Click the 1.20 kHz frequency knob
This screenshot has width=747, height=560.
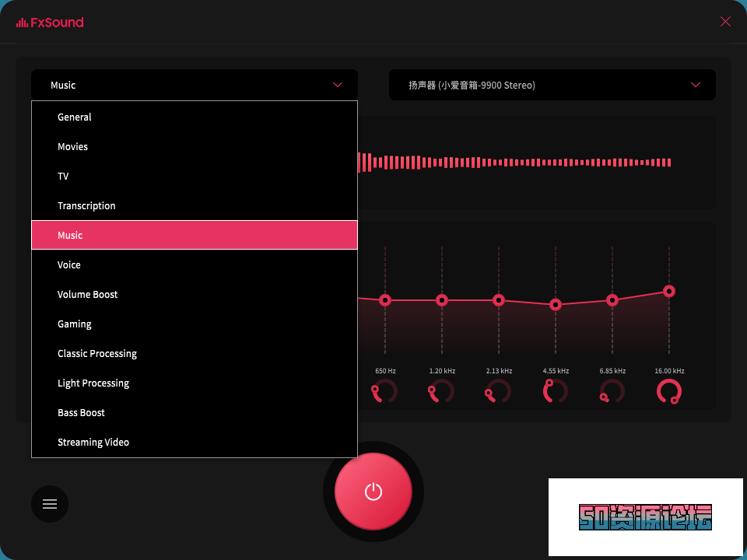[442, 391]
